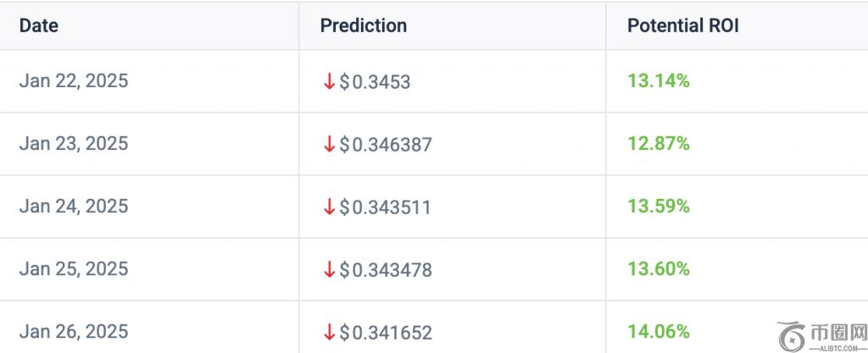Select the Date column header
The image size is (868, 353).
(x=39, y=25)
